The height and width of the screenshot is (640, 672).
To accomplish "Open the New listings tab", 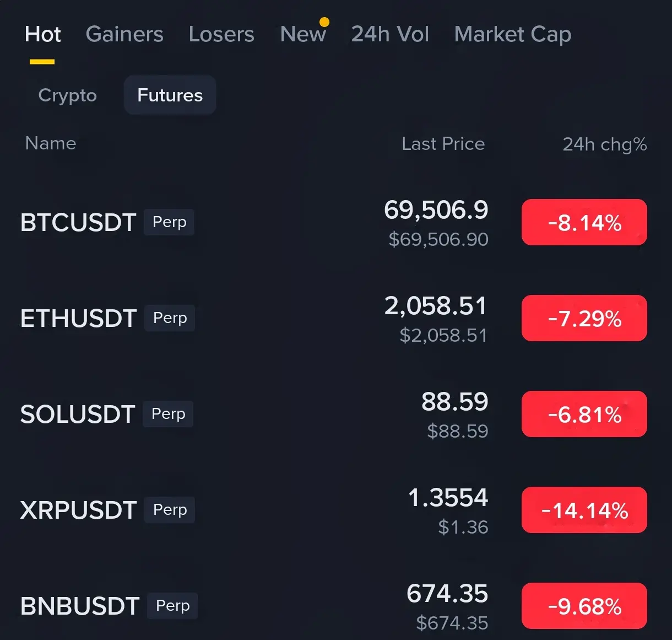I will 302,35.
